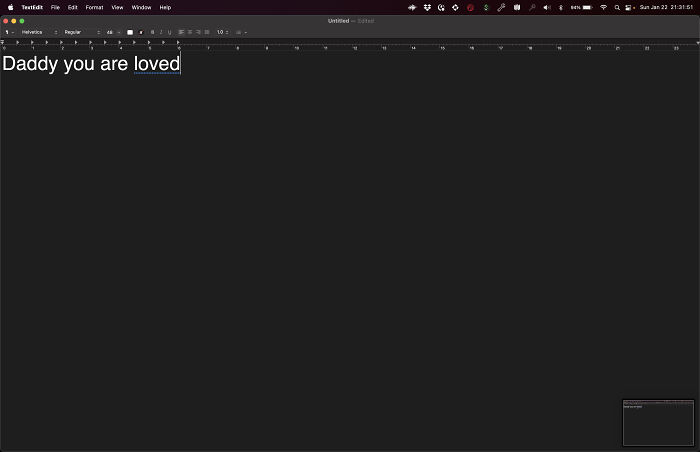Toggle underline text style

pyautogui.click(x=169, y=32)
